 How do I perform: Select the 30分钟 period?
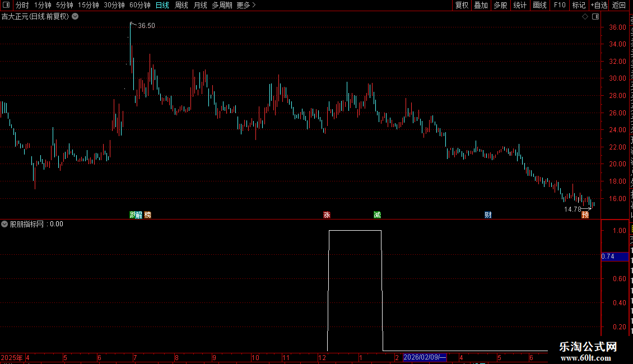114,5
